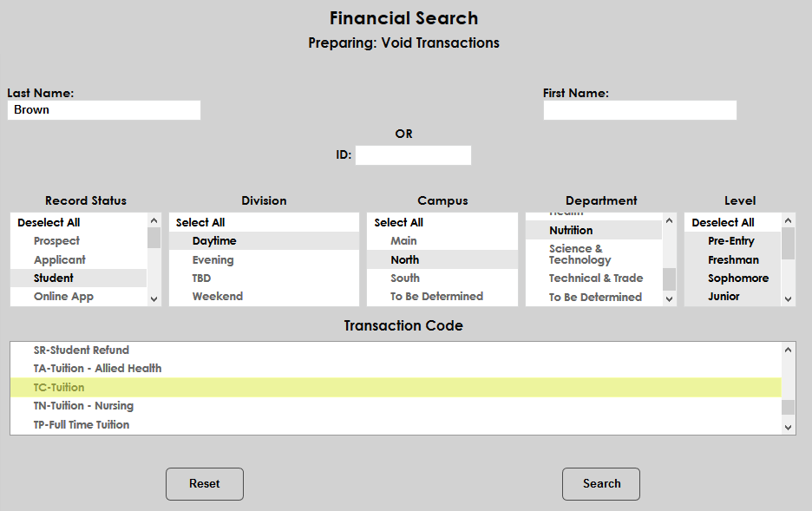Deselect All in the Record Status list
Screen dimensions: 812x511
click(x=49, y=223)
